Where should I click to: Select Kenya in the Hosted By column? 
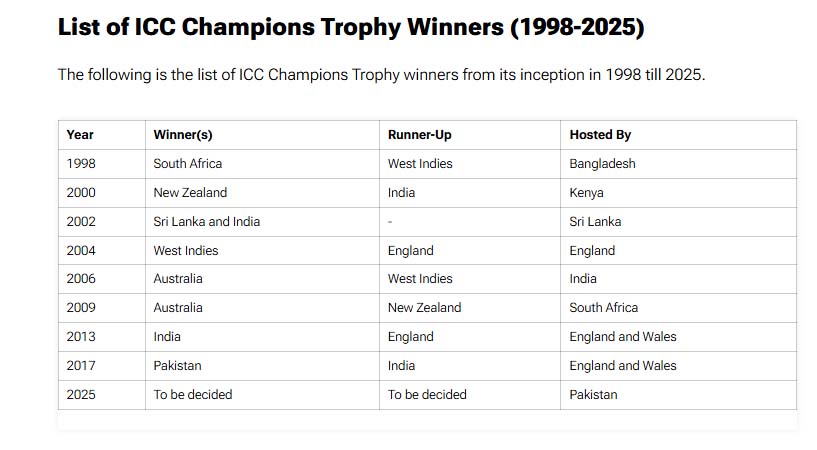(586, 193)
